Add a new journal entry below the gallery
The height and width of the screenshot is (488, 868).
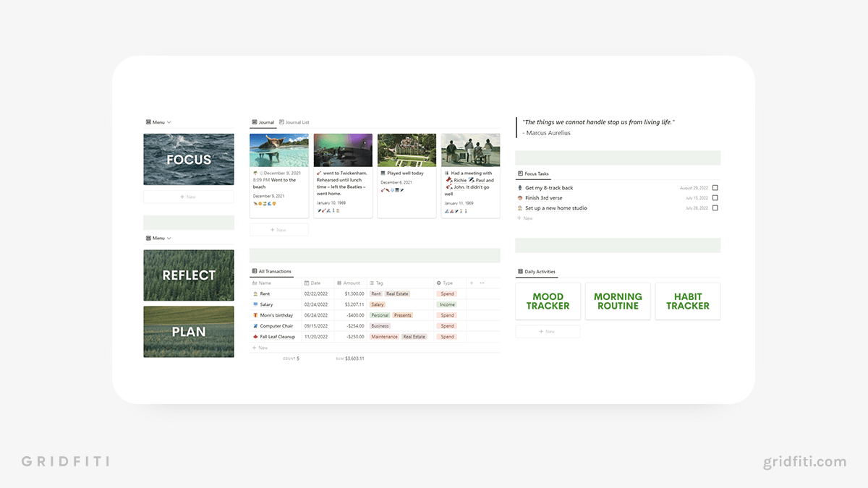[278, 230]
